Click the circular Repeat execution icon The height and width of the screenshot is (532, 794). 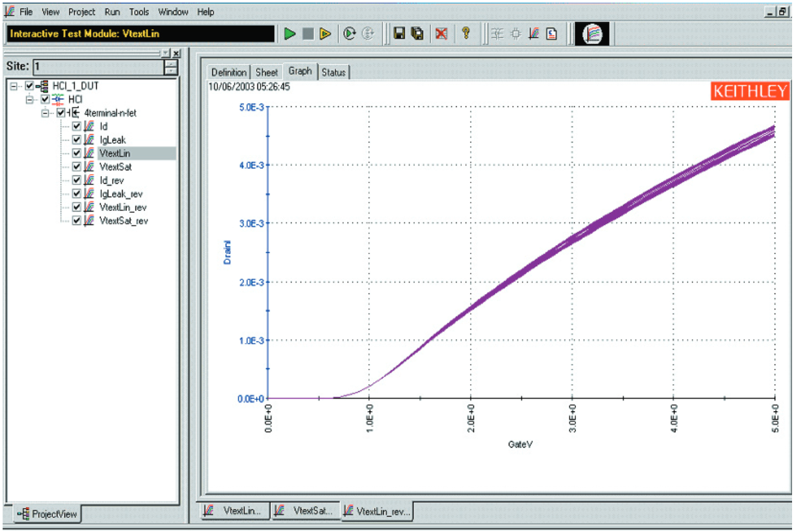point(350,33)
